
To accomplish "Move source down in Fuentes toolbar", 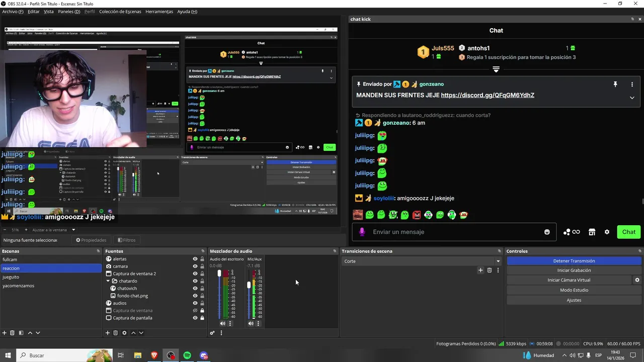I will pyautogui.click(x=141, y=333).
